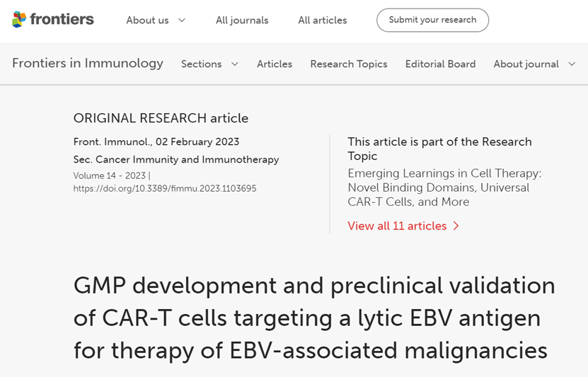Click the Sections menu label
588x377 pixels.
click(202, 64)
